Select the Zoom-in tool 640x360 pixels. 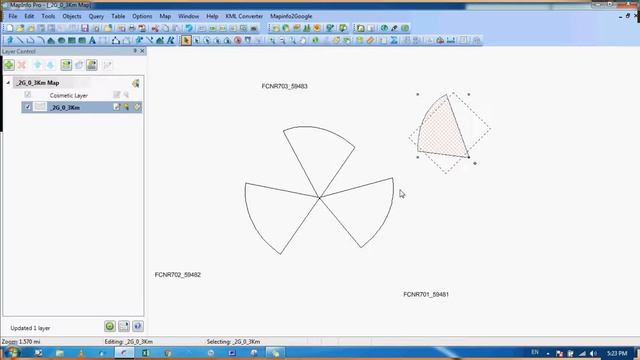[272, 40]
